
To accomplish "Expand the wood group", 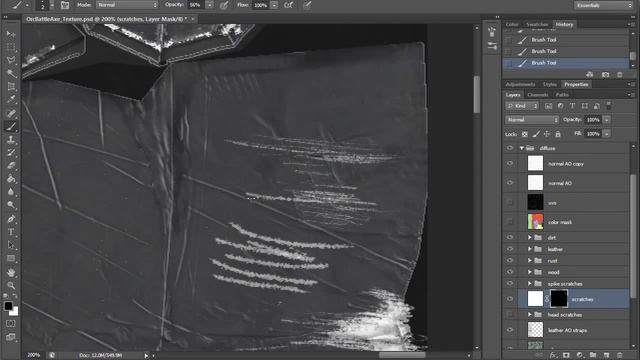I will coord(529,272).
